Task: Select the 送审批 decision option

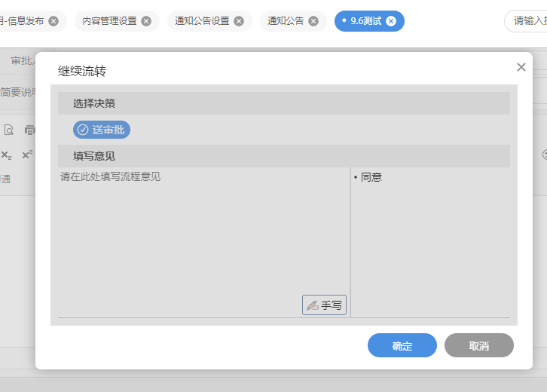Action: (102, 130)
